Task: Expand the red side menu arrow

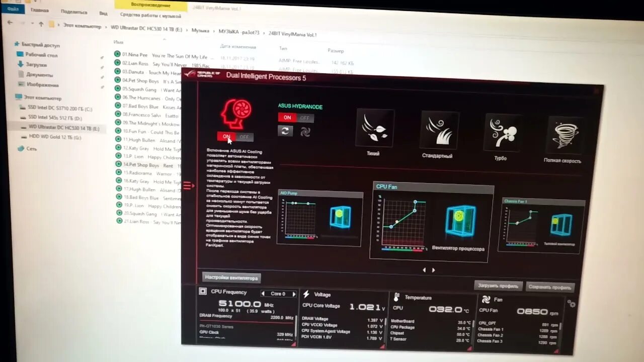Action: pyautogui.click(x=188, y=186)
